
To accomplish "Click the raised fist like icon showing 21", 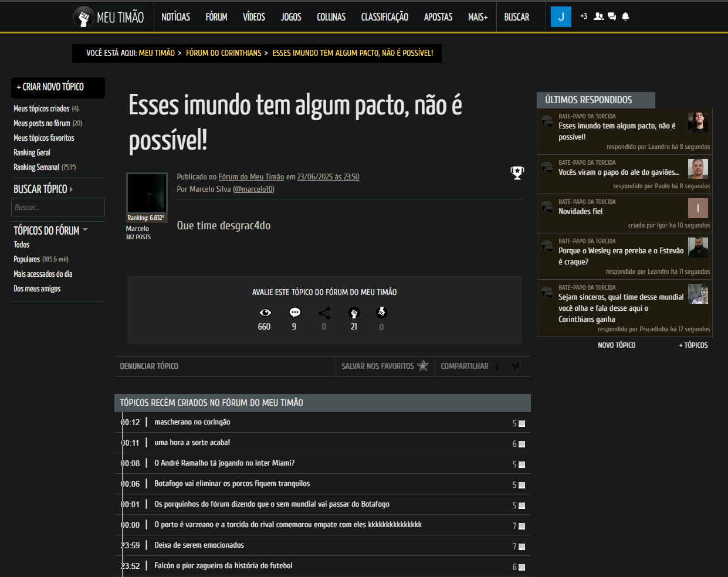I will click(x=354, y=313).
